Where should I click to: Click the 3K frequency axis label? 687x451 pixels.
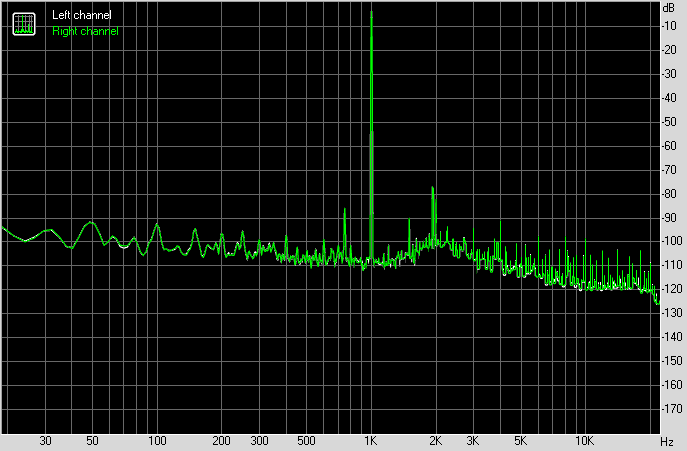(473, 440)
